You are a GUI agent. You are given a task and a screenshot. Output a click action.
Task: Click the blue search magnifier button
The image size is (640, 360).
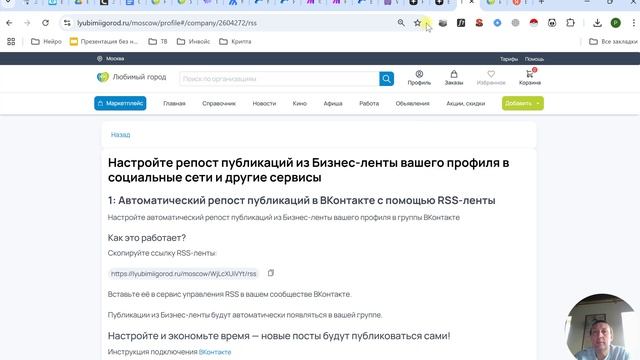tap(386, 79)
